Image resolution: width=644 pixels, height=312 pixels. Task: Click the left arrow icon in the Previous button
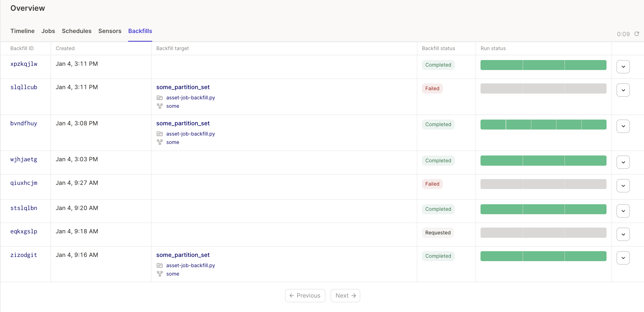[292, 295]
